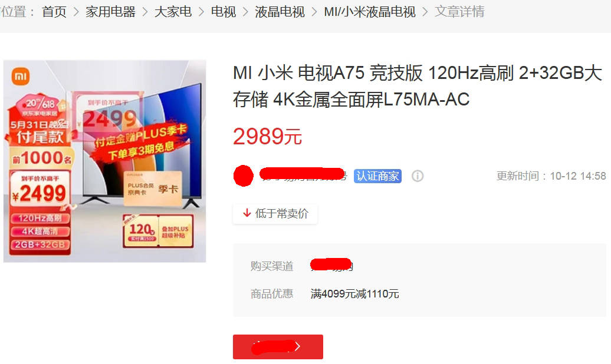Click the 认证商家 badge
The height and width of the screenshot is (364, 611).
(x=377, y=176)
